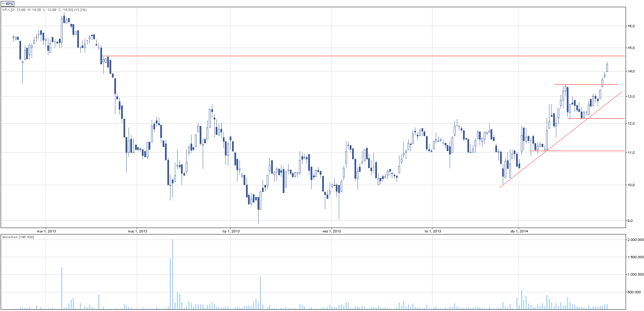Image resolution: width=644 pixels, height=311 pixels.
Task: Click the 12,0 price axis label
Action: click(631, 124)
